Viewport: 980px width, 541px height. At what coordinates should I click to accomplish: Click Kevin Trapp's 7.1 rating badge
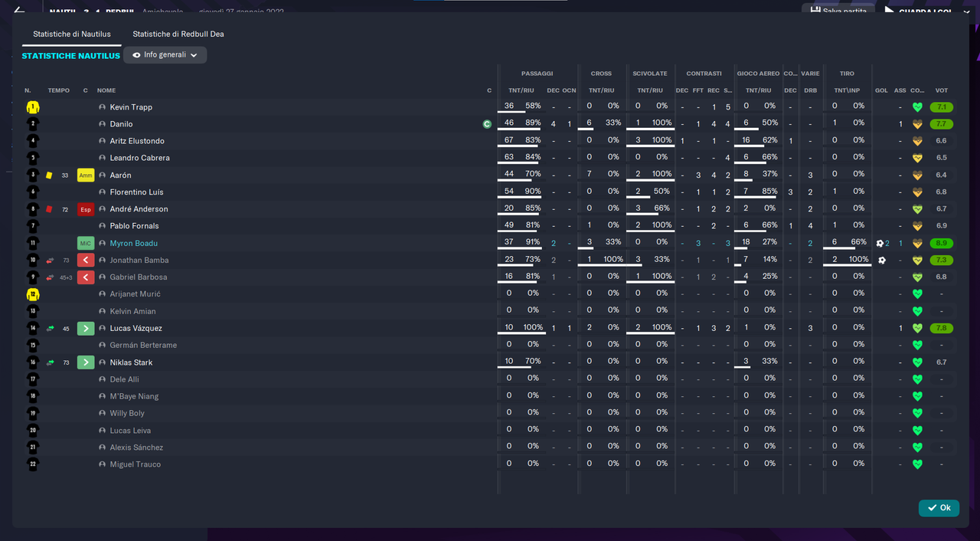942,107
